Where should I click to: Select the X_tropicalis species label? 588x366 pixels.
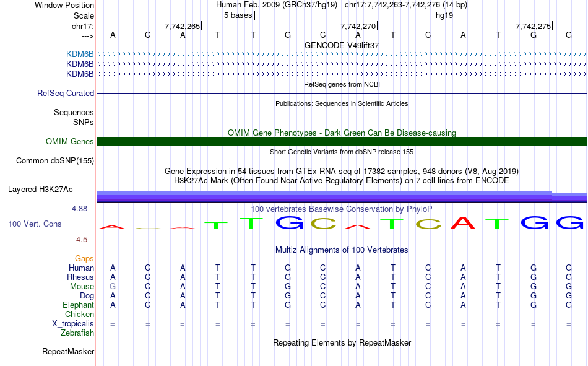[x=73, y=324]
